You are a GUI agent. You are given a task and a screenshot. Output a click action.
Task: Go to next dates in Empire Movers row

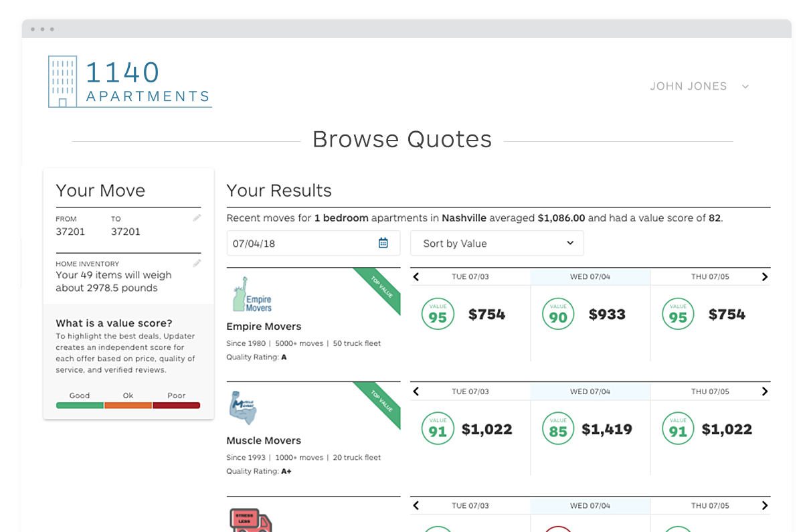click(765, 277)
